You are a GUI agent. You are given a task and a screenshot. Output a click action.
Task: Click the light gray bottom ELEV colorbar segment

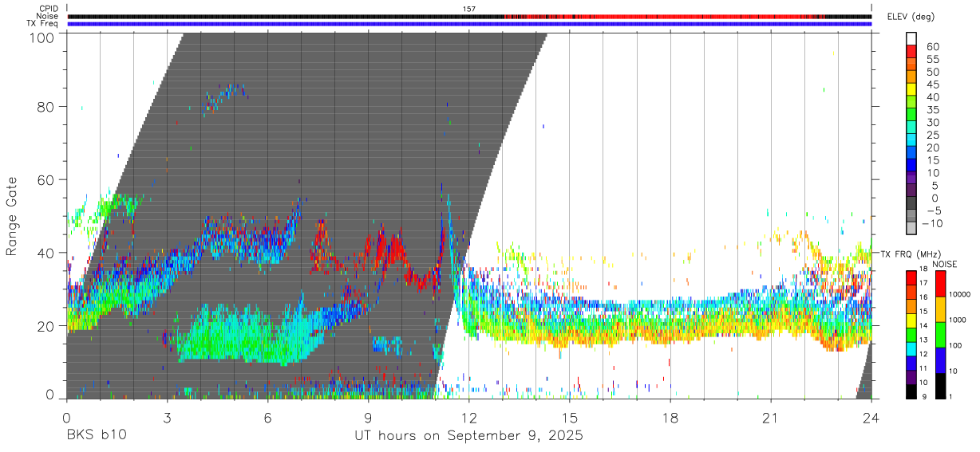[911, 230]
